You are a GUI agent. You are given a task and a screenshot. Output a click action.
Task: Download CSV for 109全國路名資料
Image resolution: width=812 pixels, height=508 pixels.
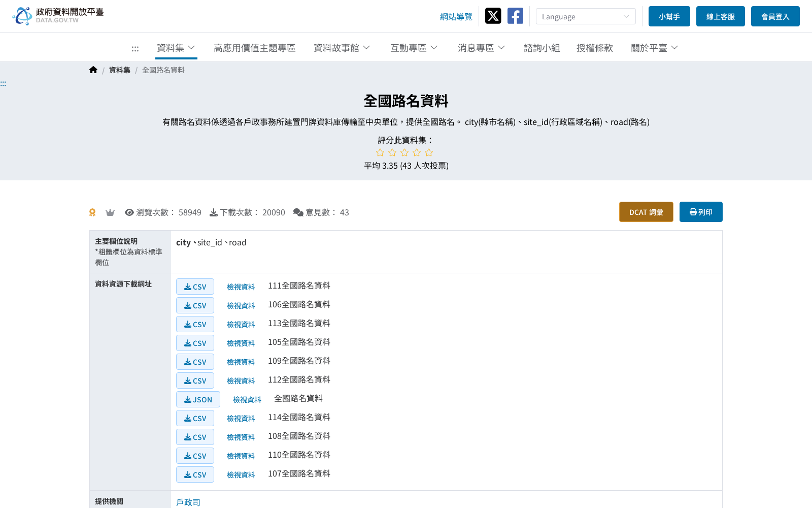(195, 362)
